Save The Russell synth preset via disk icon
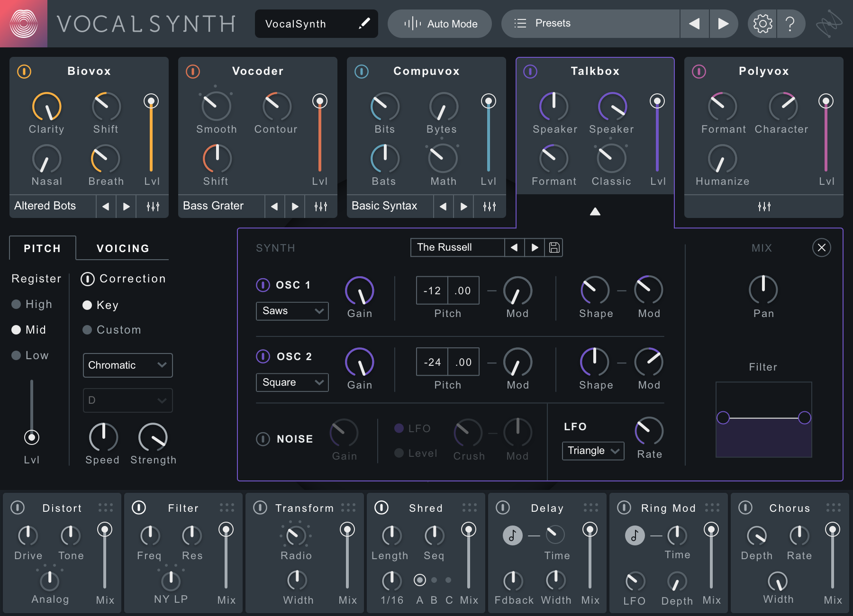853x616 pixels. [554, 247]
